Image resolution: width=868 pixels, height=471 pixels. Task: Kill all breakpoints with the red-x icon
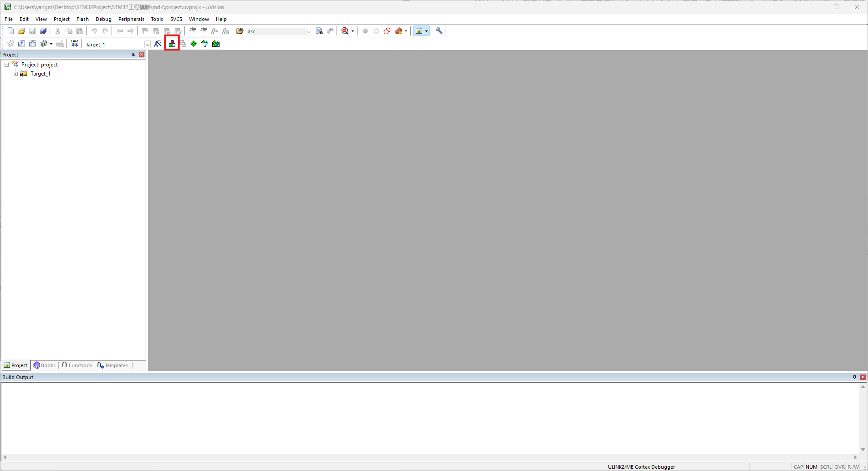click(399, 31)
